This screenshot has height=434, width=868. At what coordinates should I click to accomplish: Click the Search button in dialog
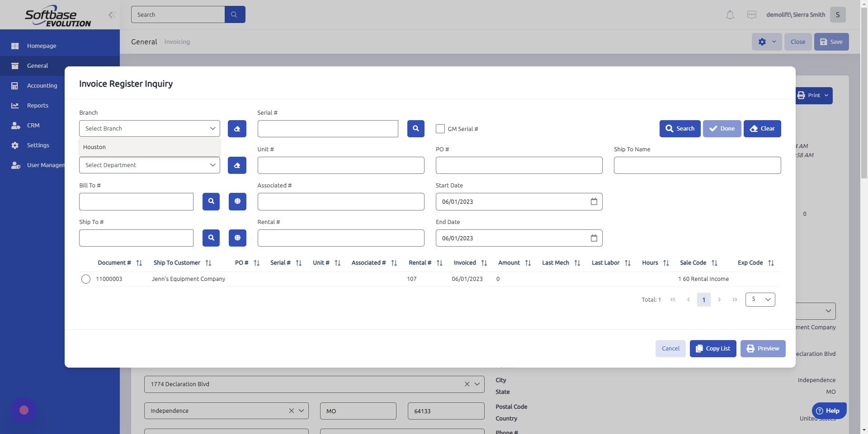coord(680,129)
